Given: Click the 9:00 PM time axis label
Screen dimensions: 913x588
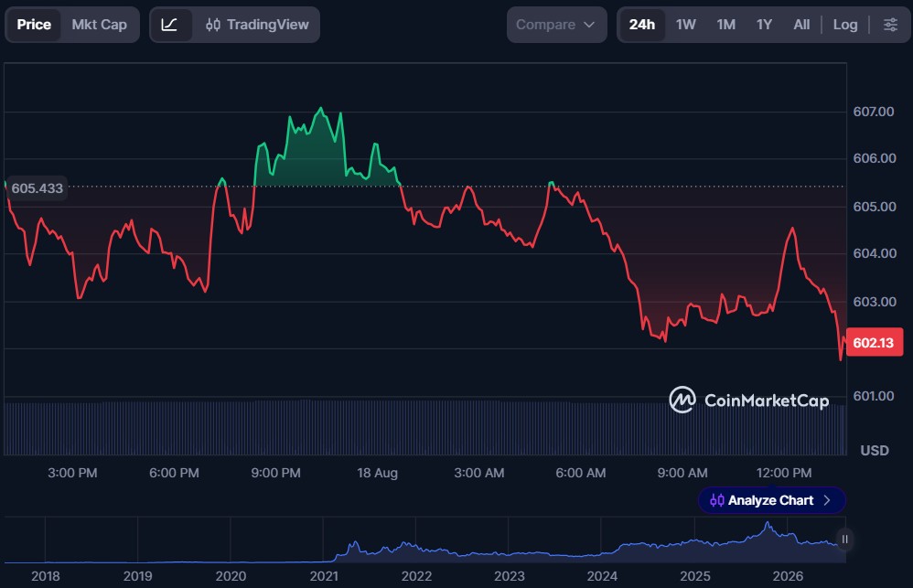Looking at the screenshot, I should pyautogui.click(x=276, y=473).
